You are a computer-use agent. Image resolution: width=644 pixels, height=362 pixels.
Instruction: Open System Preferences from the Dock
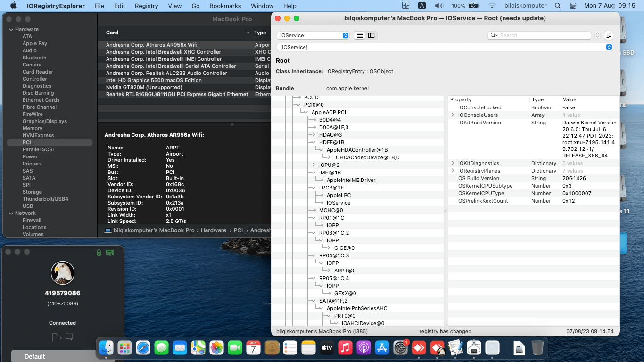pyautogui.click(x=400, y=348)
